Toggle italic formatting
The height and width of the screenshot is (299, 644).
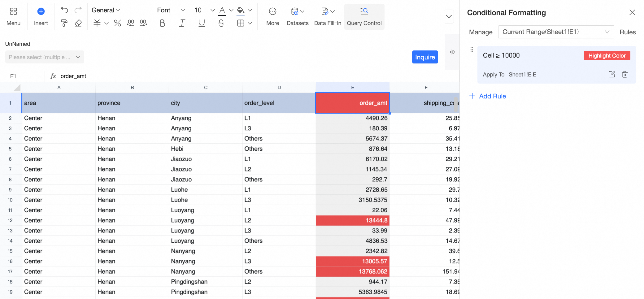[182, 23]
